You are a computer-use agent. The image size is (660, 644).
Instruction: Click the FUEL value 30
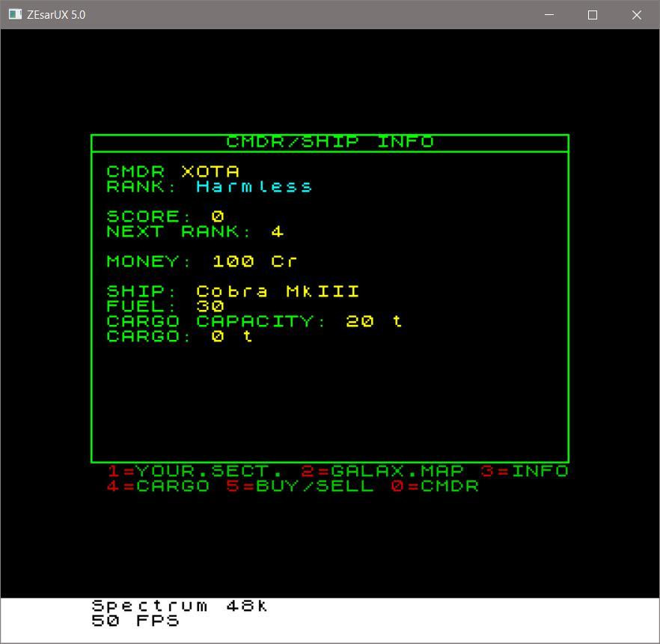(210, 306)
